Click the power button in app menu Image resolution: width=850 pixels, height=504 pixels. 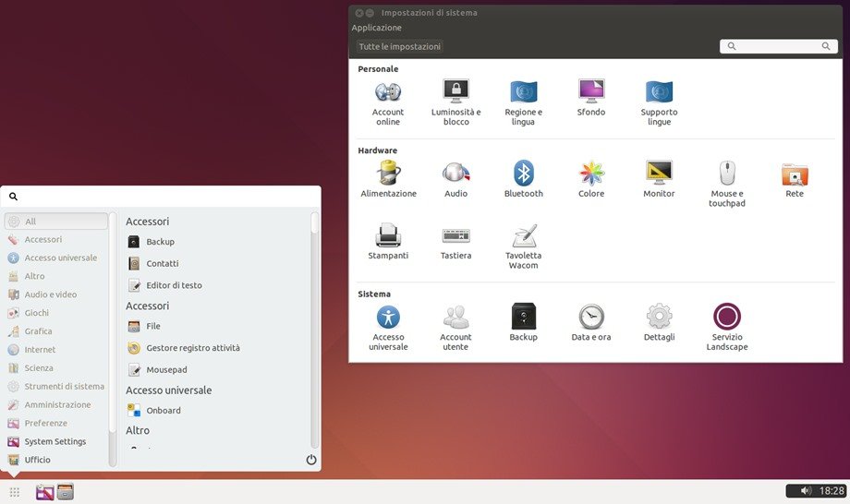tap(311, 460)
